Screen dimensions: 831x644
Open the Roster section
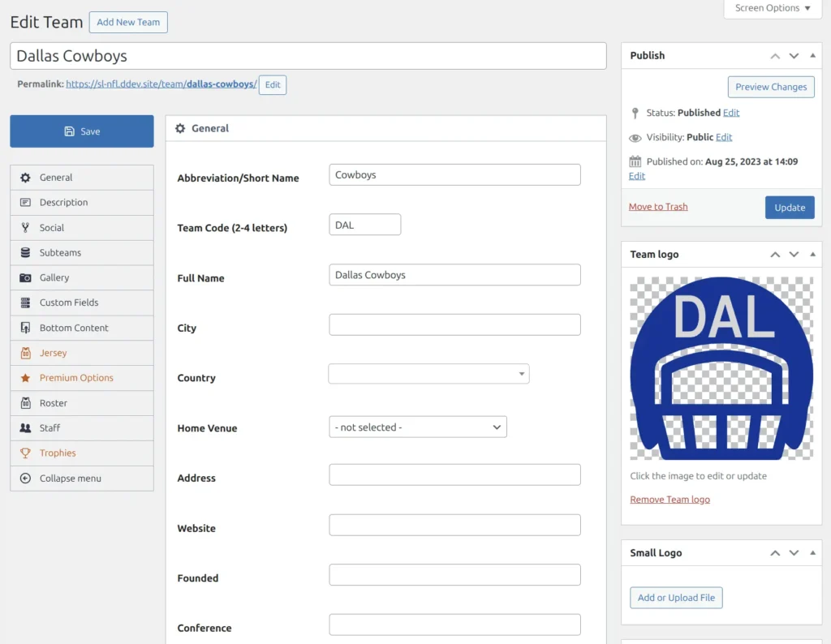click(82, 403)
